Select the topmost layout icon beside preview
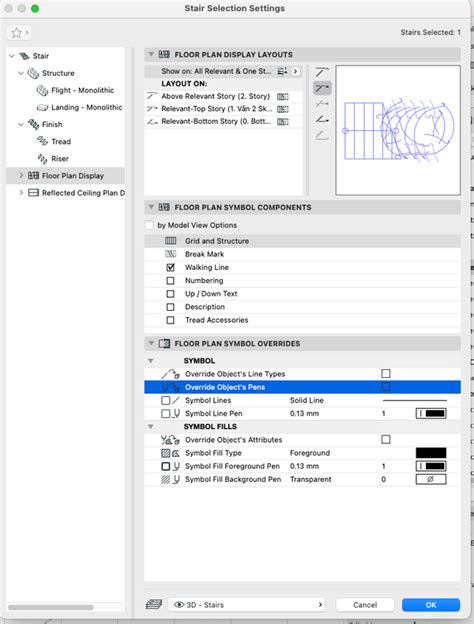 pos(322,72)
